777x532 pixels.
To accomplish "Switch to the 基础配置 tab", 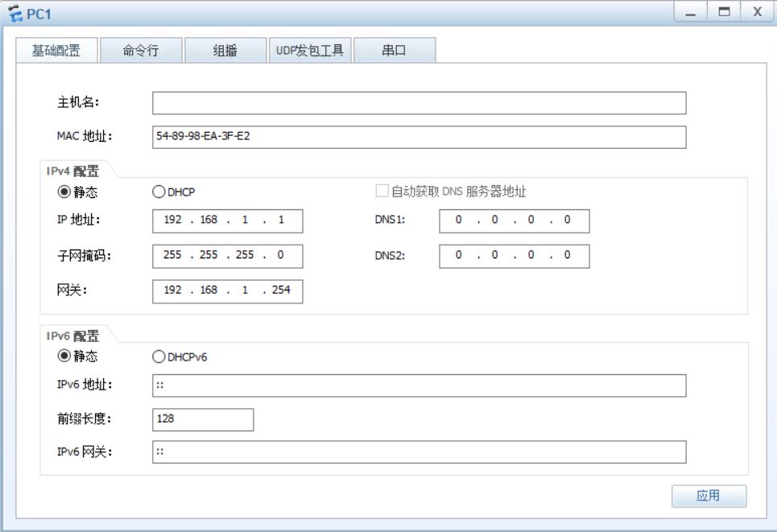I will [x=56, y=51].
